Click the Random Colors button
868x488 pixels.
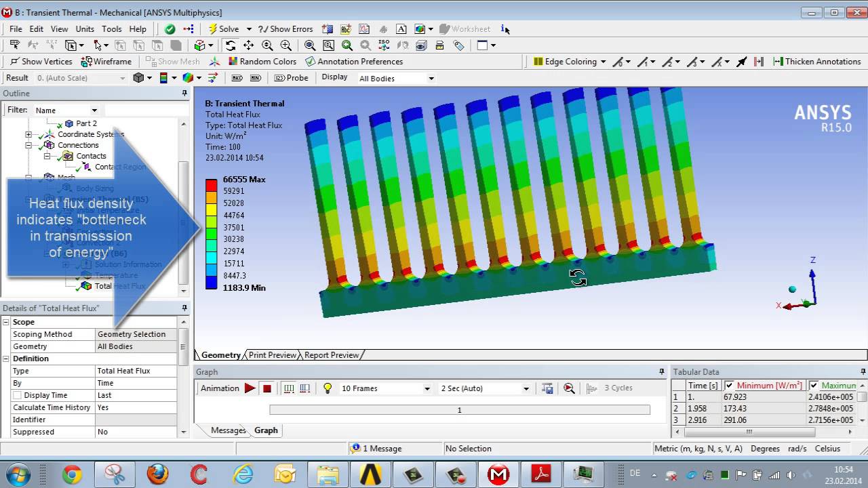(262, 62)
